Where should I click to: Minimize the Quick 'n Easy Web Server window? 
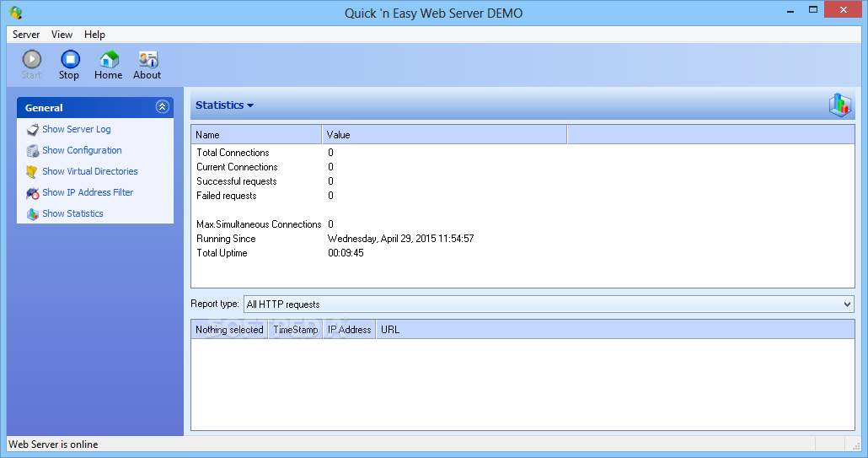coord(790,10)
